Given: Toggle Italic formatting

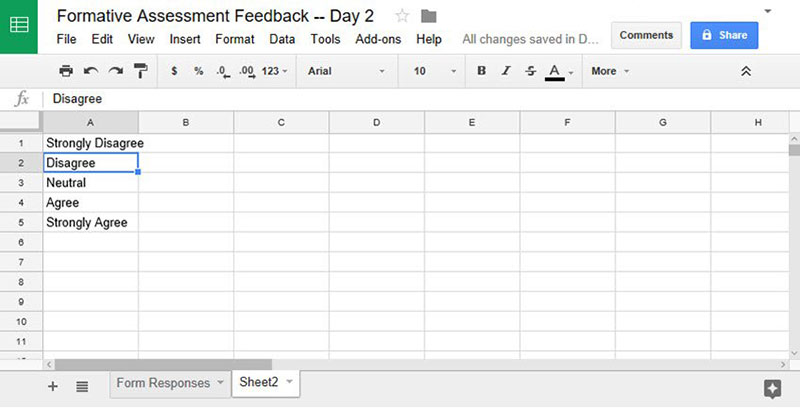Looking at the screenshot, I should (506, 71).
